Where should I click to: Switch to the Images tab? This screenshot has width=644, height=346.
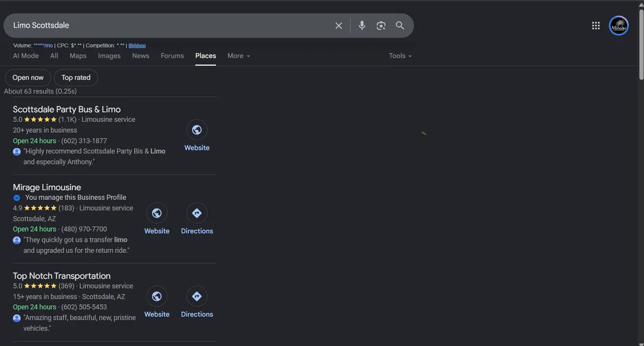[109, 56]
